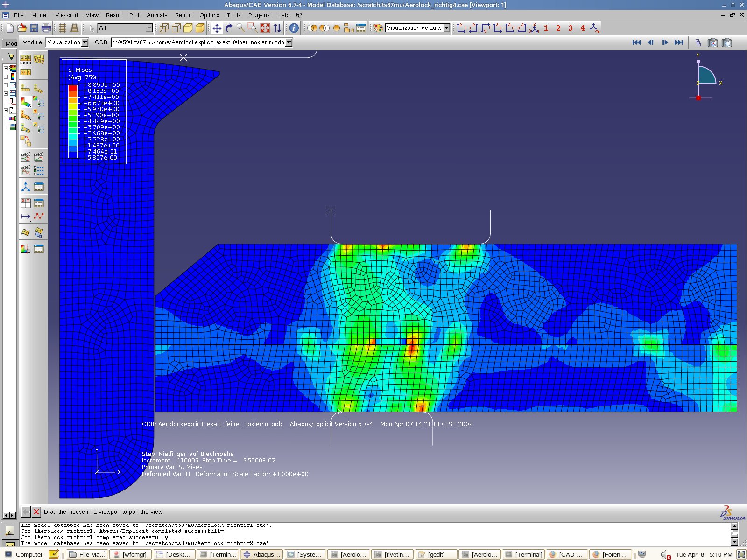747x560 pixels.
Task: Plot contours on deformed shape
Action: (x=26, y=102)
